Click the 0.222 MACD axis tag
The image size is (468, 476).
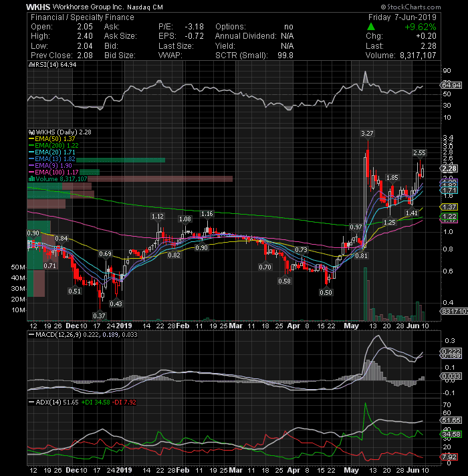451,351
